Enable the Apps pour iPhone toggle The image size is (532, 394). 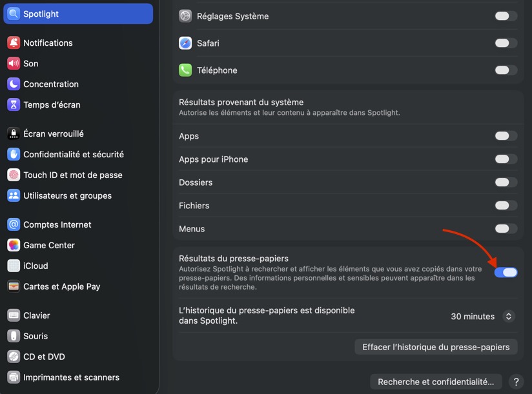tap(506, 159)
